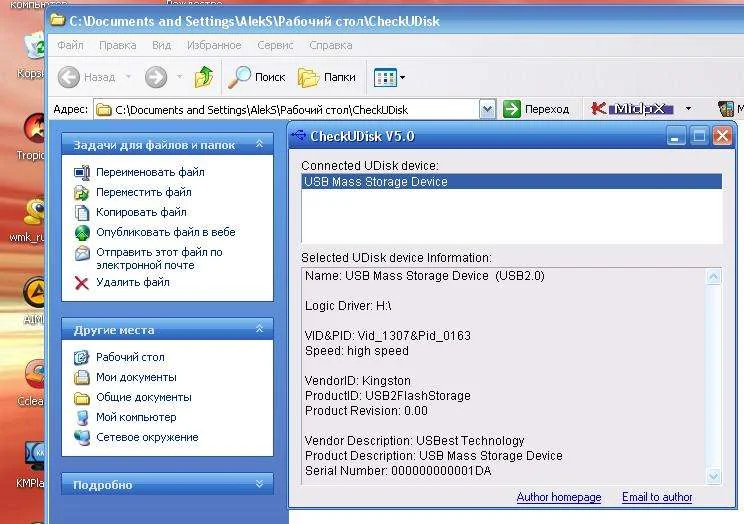Click the Email to author link
Image resolution: width=744 pixels, height=524 pixels.
[x=656, y=497]
